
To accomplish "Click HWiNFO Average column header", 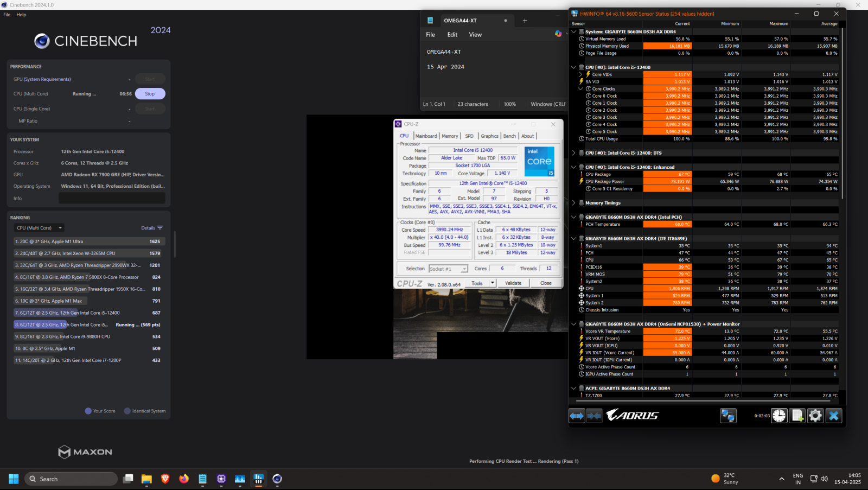I will [x=829, y=24].
